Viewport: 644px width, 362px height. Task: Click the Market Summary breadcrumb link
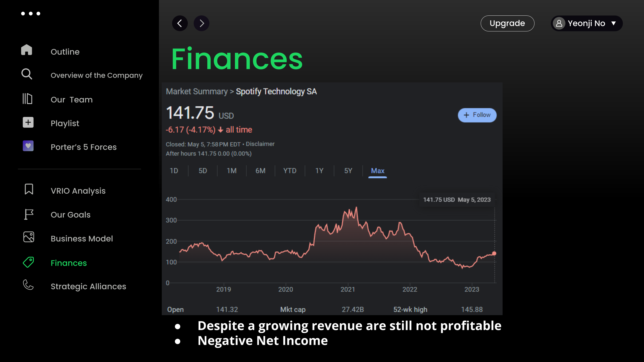pyautogui.click(x=197, y=91)
